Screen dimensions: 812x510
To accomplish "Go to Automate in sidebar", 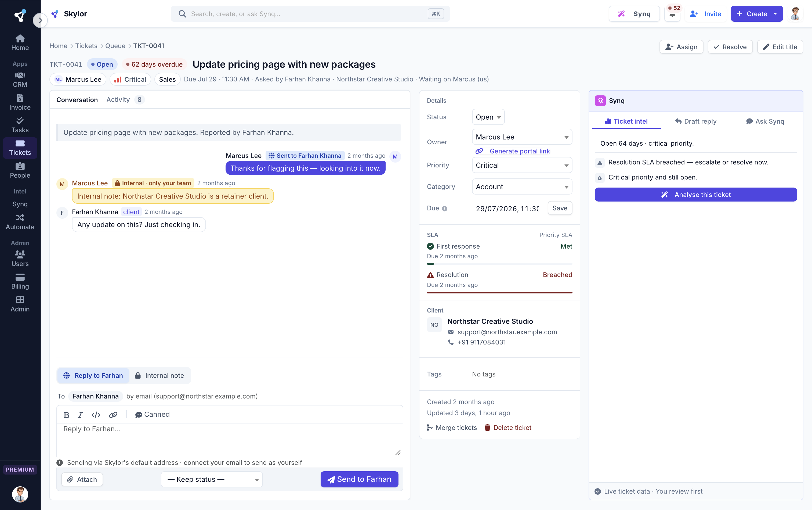I will tap(20, 222).
